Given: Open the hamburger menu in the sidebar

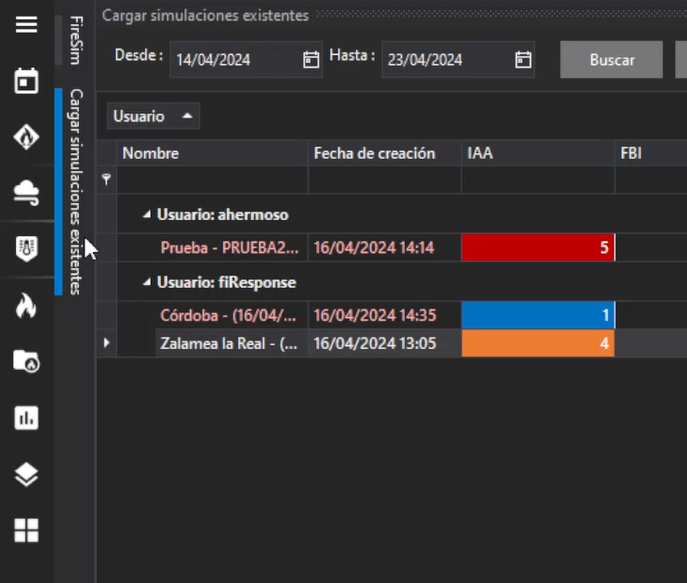Looking at the screenshot, I should (x=26, y=25).
